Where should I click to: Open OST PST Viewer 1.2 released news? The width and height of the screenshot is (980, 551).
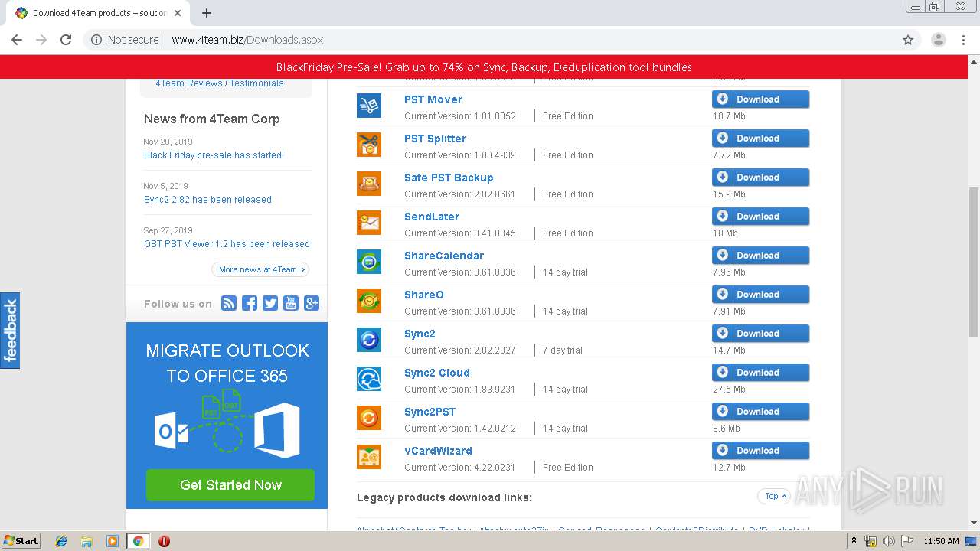click(x=227, y=244)
